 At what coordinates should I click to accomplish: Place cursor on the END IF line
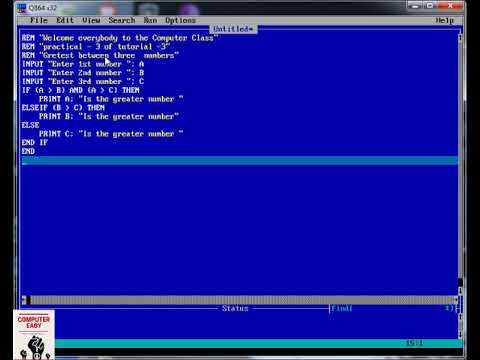tap(35, 142)
